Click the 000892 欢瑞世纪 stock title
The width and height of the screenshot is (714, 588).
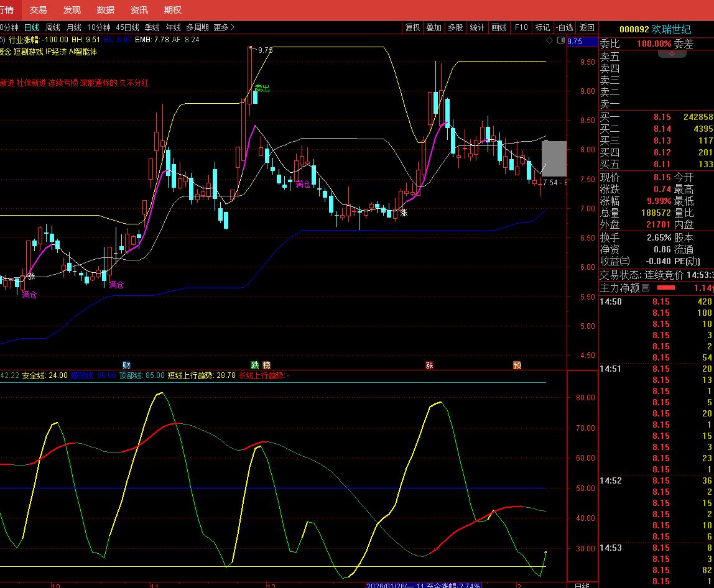tap(655, 29)
